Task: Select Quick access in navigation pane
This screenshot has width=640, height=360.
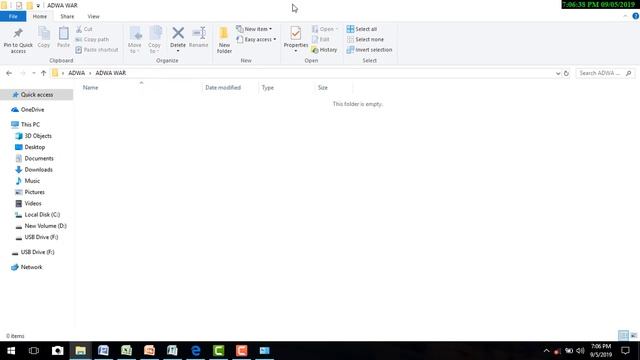Action: pyautogui.click(x=37, y=95)
